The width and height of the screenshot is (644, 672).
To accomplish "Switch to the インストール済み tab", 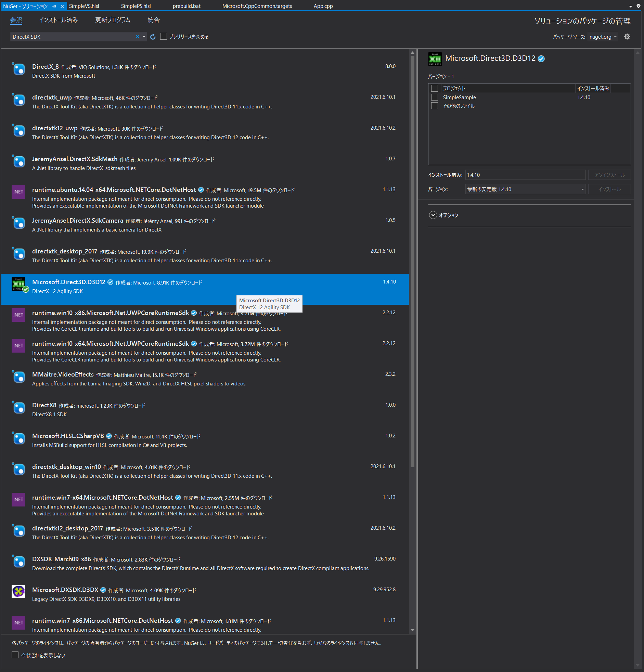I will [x=58, y=20].
